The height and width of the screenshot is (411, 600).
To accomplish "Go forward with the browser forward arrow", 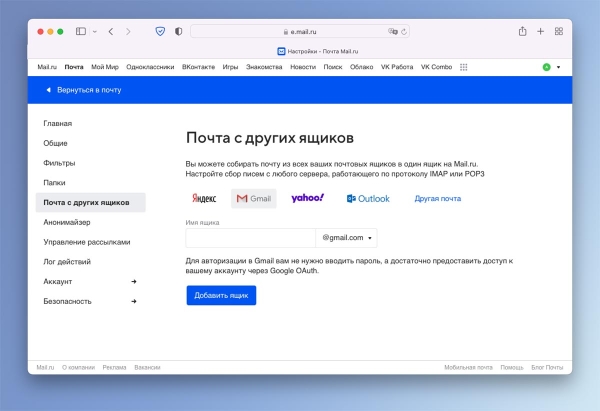I will click(128, 31).
